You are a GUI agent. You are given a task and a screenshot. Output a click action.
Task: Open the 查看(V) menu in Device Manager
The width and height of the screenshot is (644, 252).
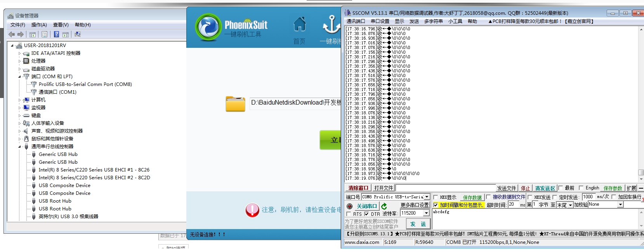[61, 25]
